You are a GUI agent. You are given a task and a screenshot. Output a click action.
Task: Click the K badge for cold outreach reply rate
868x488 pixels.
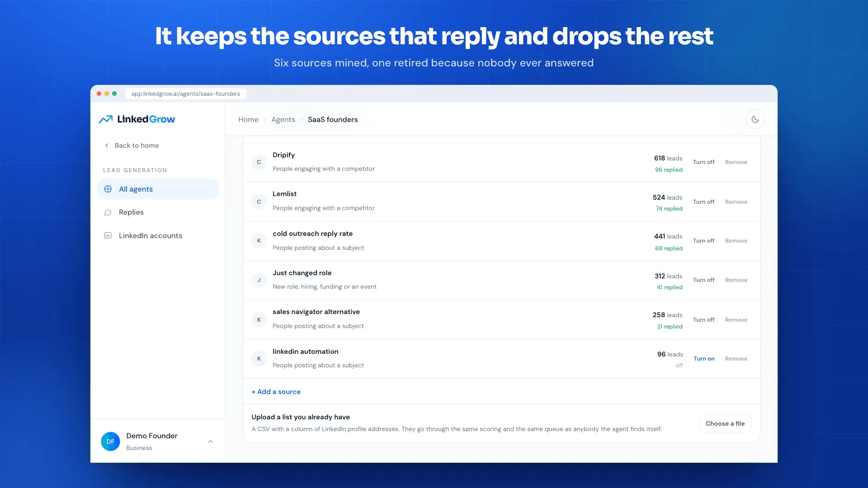click(259, 241)
